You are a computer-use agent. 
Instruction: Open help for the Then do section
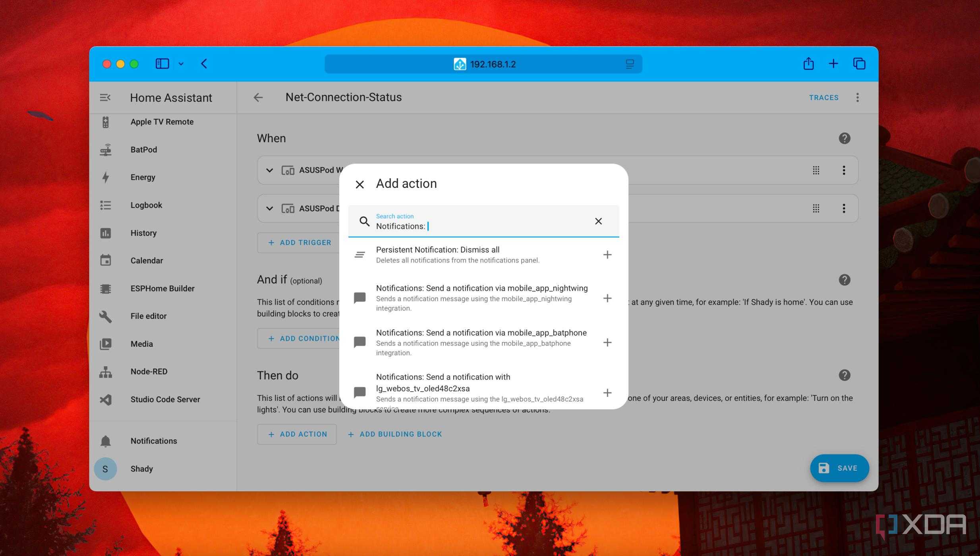(x=844, y=375)
